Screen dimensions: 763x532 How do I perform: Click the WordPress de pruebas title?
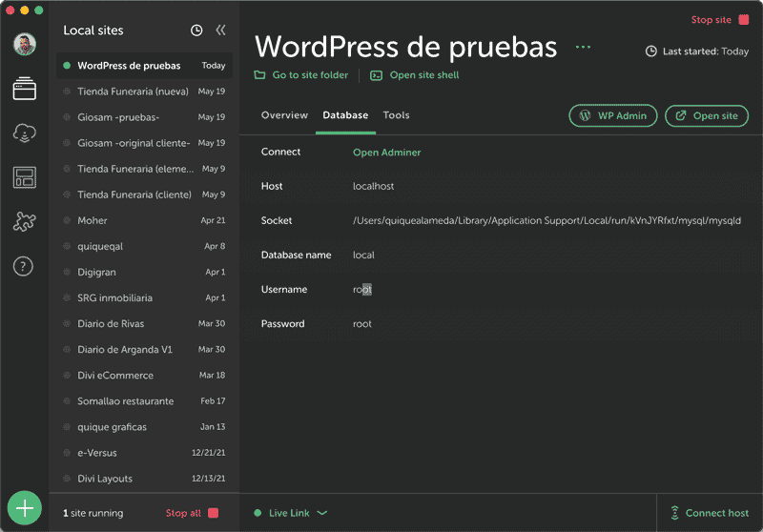tap(406, 47)
